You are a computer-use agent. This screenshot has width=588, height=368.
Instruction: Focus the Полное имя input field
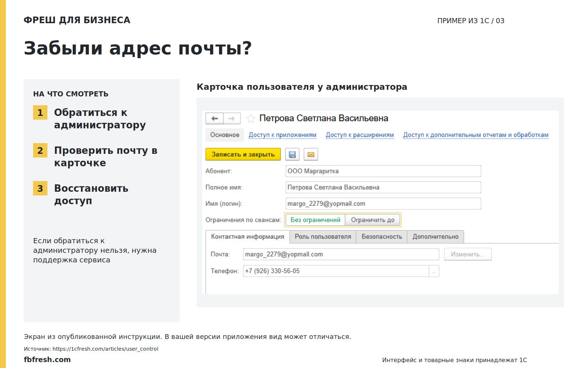(383, 187)
